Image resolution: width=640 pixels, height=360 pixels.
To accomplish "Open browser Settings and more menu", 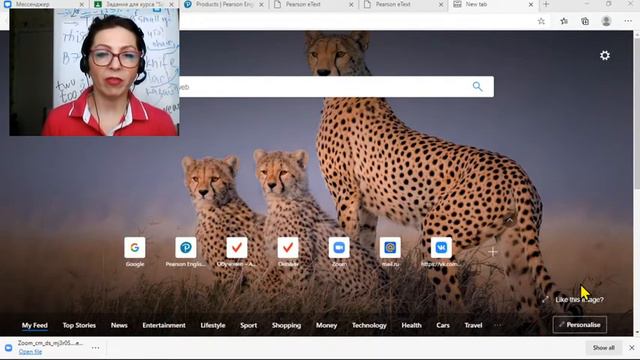I will (628, 21).
